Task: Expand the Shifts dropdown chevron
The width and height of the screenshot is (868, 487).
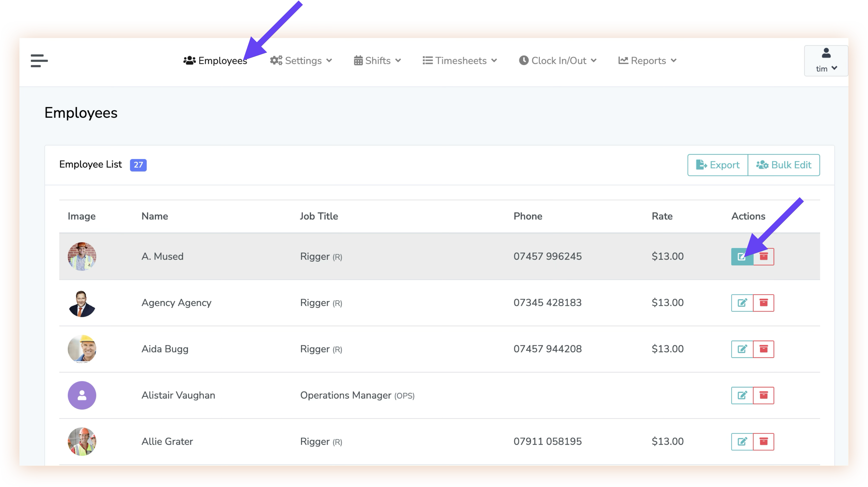Action: tap(398, 61)
